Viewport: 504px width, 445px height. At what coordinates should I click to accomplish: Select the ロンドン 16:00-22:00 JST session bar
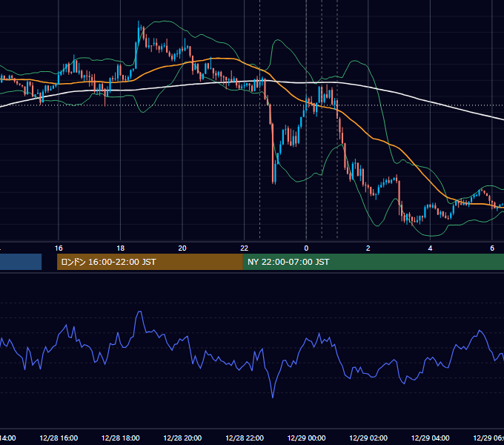tap(150, 262)
